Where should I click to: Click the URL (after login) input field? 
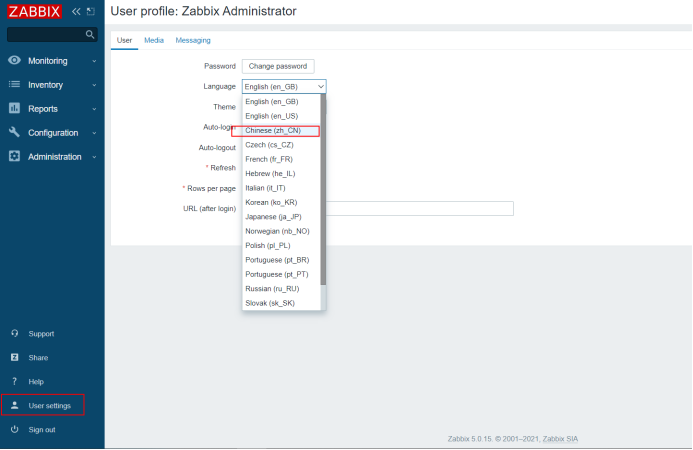coord(420,209)
